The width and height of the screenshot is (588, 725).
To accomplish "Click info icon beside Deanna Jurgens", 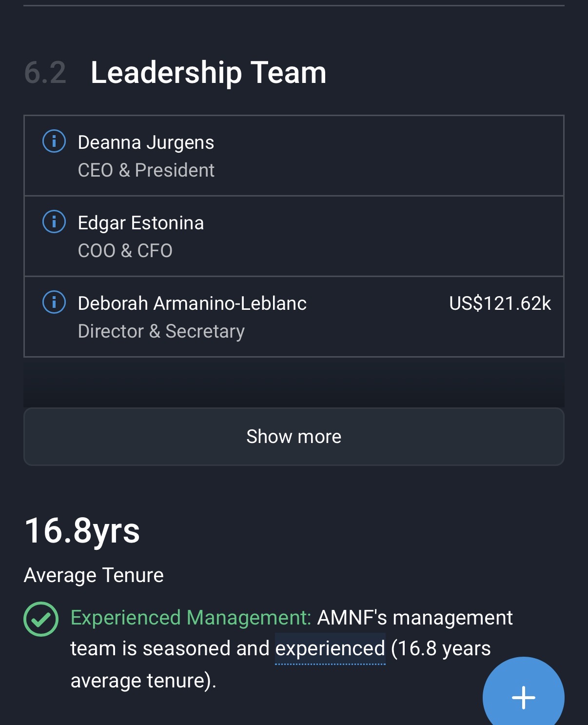I will 54,141.
